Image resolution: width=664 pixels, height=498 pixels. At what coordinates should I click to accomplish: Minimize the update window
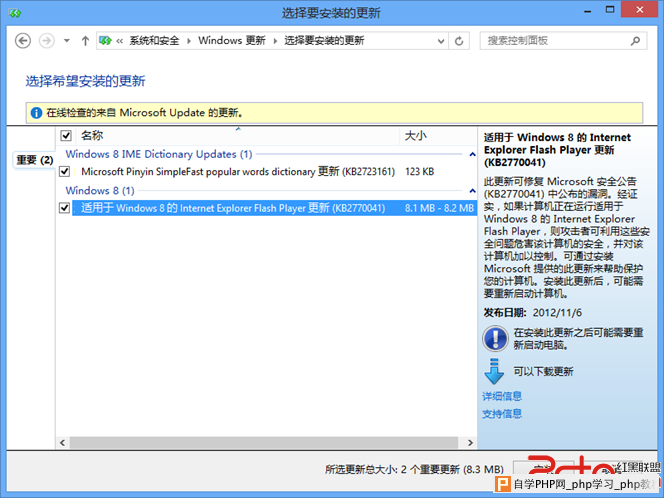click(x=587, y=11)
